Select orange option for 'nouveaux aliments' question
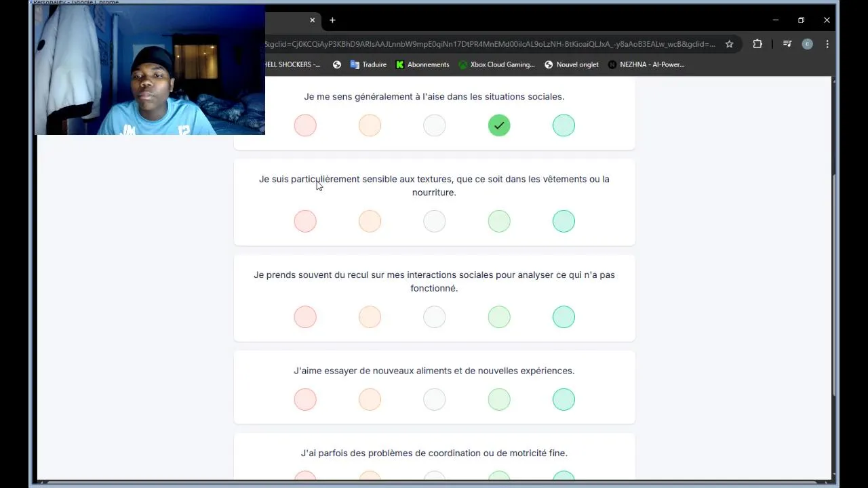Viewport: 868px width, 488px height. pos(370,399)
